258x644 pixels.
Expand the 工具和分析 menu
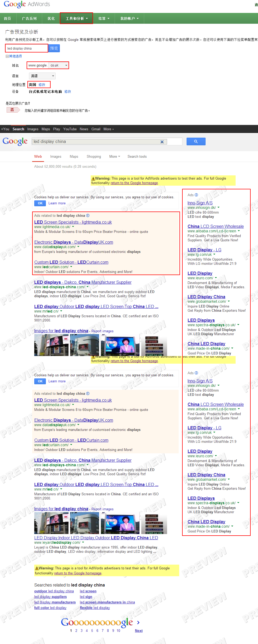tap(76, 18)
